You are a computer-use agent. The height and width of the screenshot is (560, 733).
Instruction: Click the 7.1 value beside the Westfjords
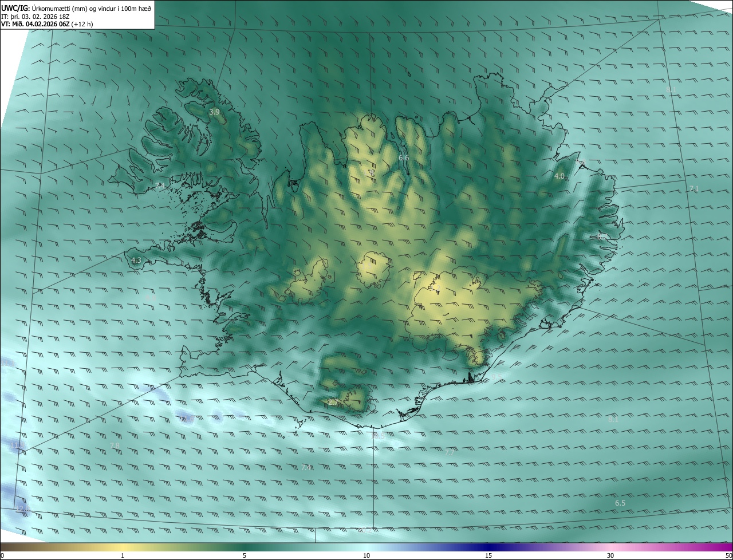tap(160, 186)
